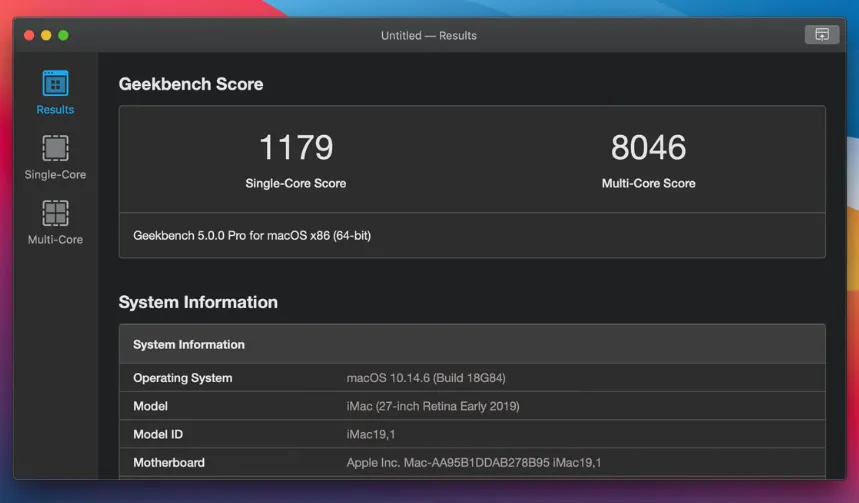859x503 pixels.
Task: Click the Multi-Core Score label
Action: click(x=649, y=184)
